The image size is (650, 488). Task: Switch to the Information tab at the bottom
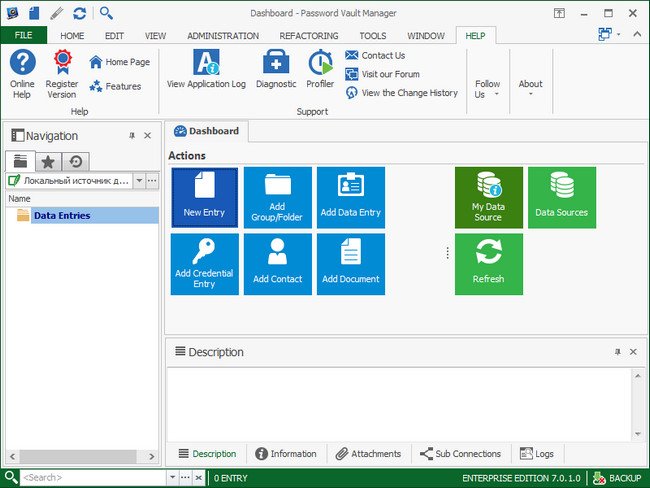286,454
